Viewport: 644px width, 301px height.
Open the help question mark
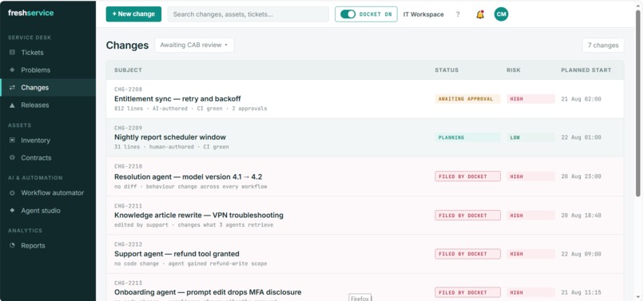(458, 14)
